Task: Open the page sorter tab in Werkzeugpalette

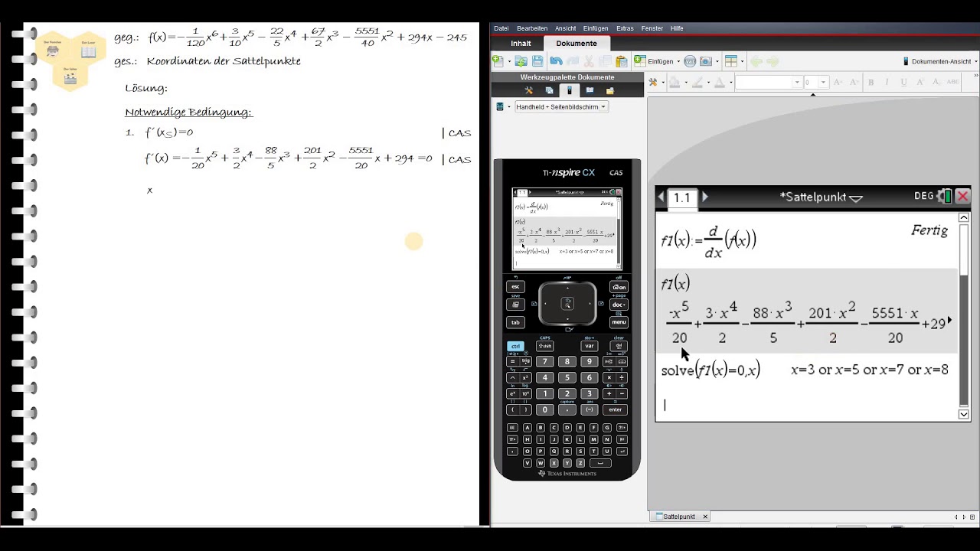Action: click(x=549, y=90)
